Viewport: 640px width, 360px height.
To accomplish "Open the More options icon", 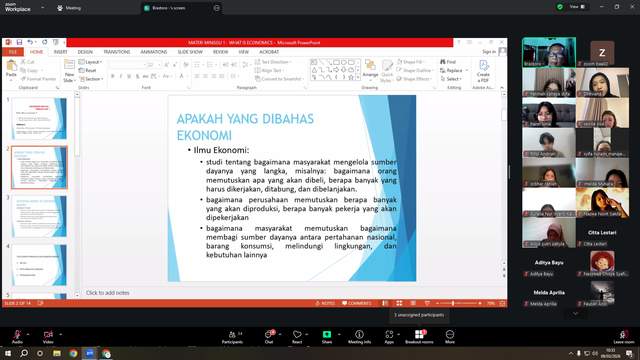I will click(x=450, y=334).
